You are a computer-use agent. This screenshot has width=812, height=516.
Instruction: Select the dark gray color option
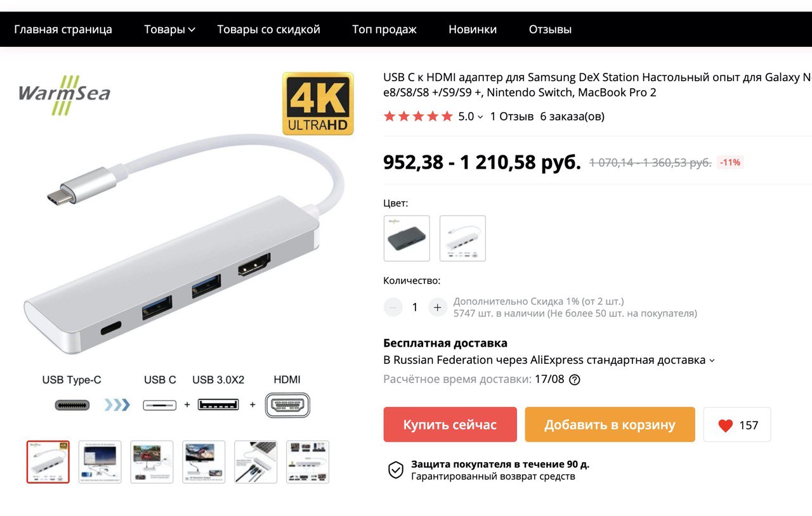tap(407, 238)
